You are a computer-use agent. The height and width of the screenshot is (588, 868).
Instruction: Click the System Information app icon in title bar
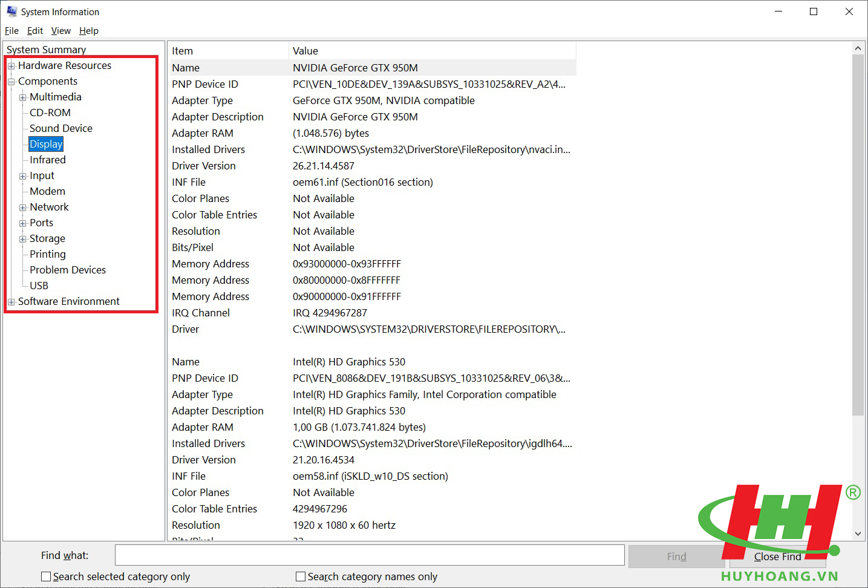point(11,11)
